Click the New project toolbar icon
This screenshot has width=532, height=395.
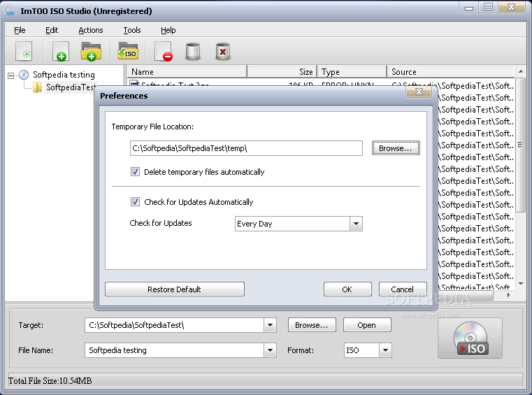(x=24, y=52)
